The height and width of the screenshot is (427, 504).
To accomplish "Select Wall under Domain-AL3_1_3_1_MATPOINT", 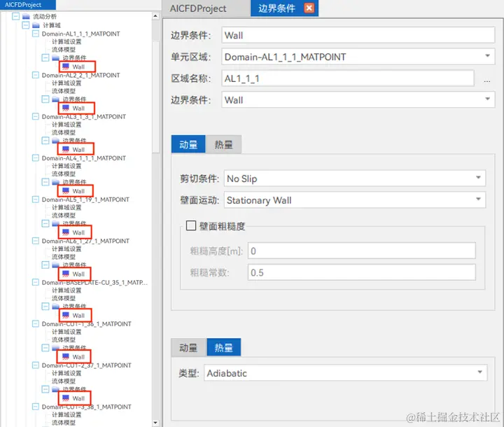I will click(x=78, y=150).
